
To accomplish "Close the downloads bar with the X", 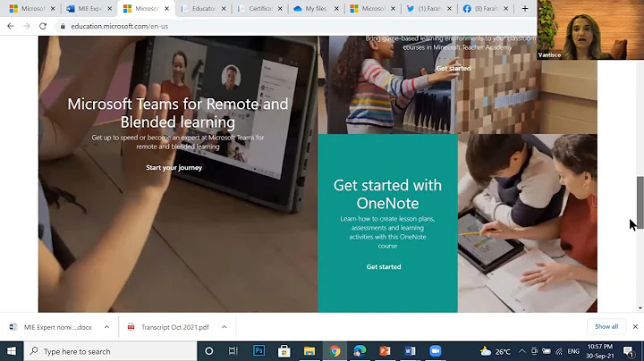I will pos(635,326).
